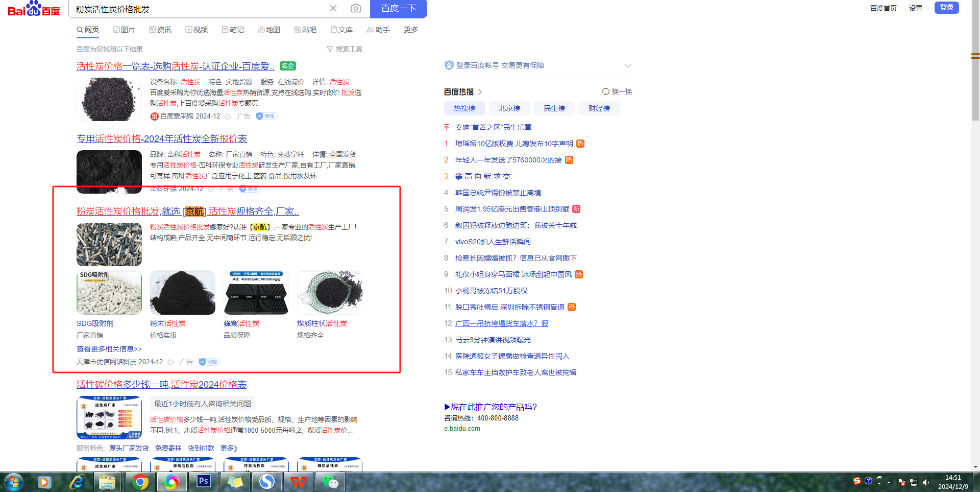The image size is (980, 492).
Task: Select the 热搜榜 tab
Action: coord(464,108)
